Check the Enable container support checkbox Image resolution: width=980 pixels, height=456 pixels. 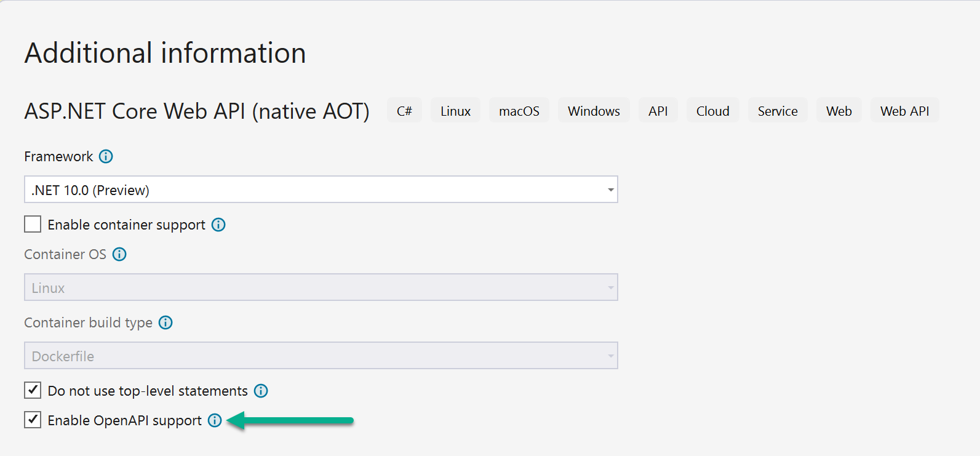coord(33,224)
